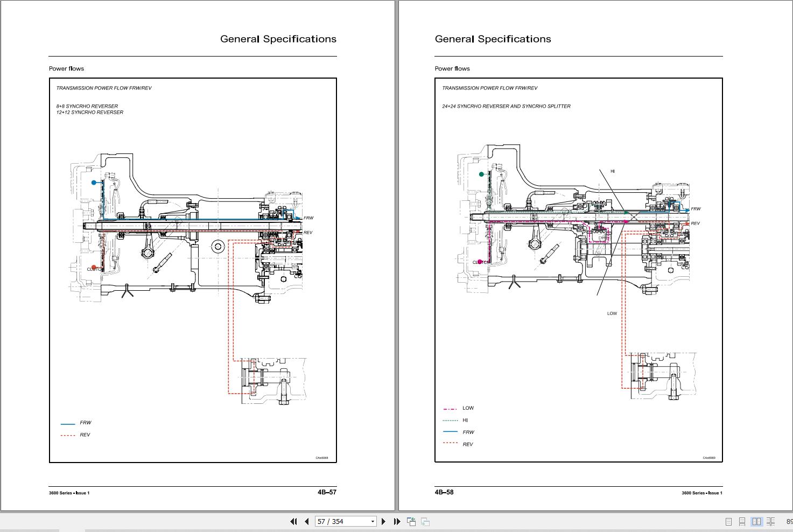Go to the next page
The width and height of the screenshot is (793, 532).
pos(383,521)
